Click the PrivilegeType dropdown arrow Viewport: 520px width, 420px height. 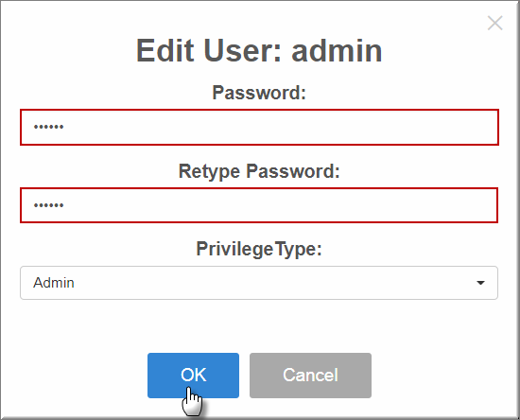click(x=480, y=283)
